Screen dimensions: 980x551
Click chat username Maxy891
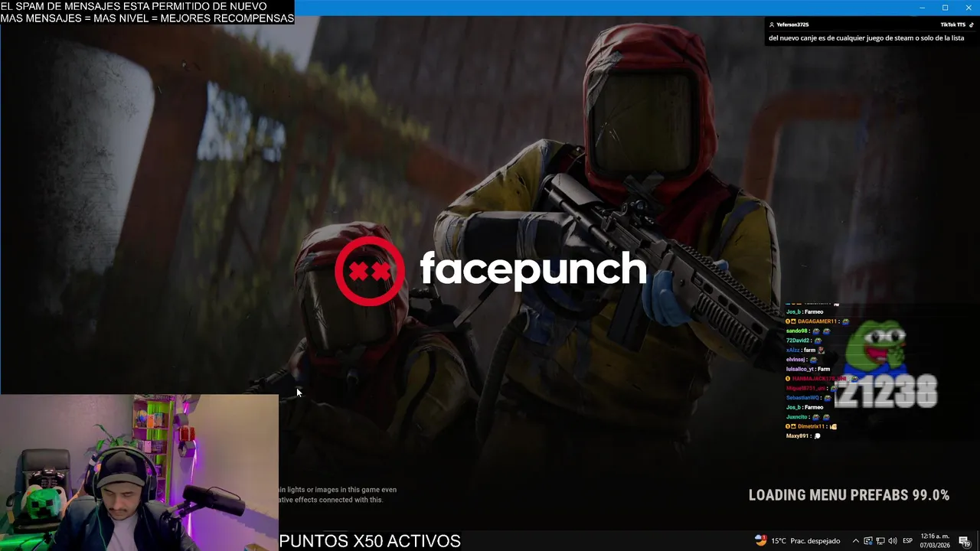[x=797, y=436]
